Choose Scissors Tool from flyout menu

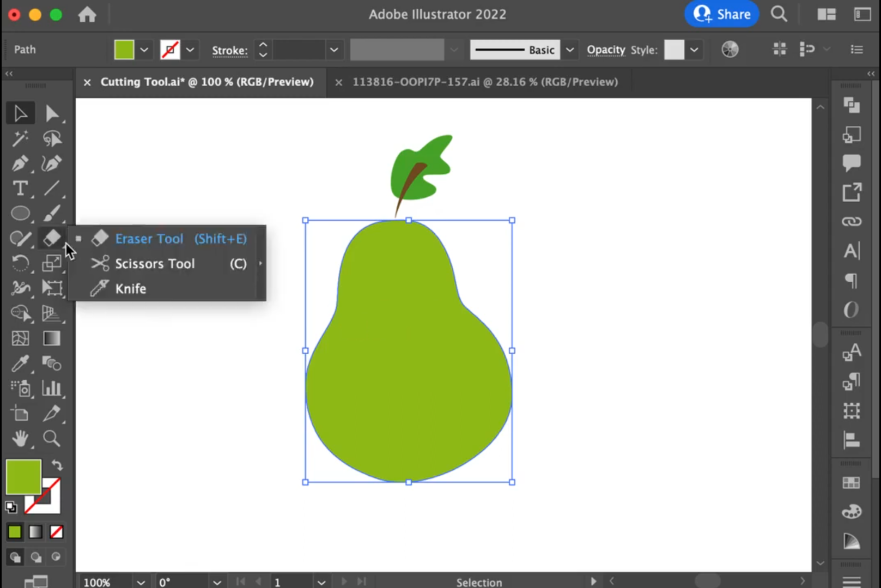[x=155, y=264]
